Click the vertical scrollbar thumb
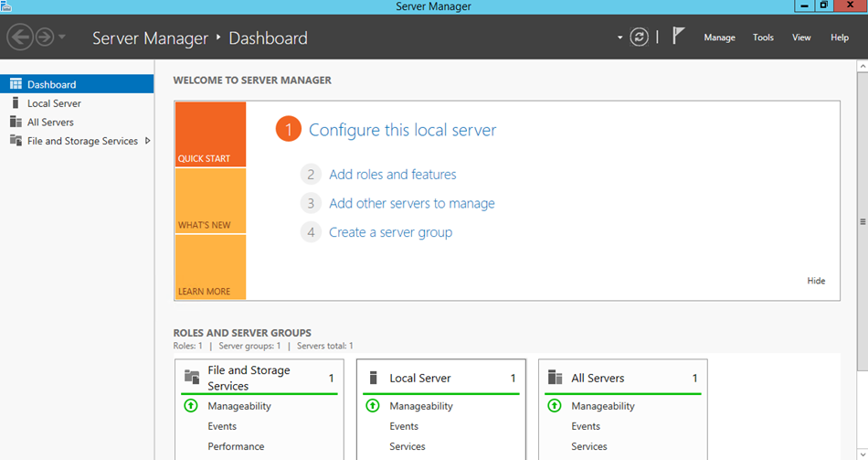The image size is (868, 460). point(863,221)
